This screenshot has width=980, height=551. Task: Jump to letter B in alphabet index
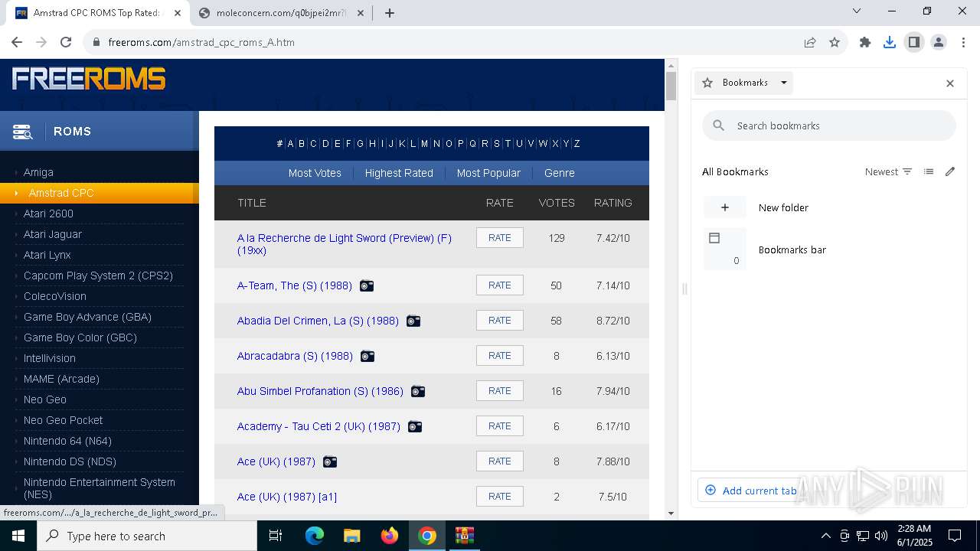tap(302, 144)
